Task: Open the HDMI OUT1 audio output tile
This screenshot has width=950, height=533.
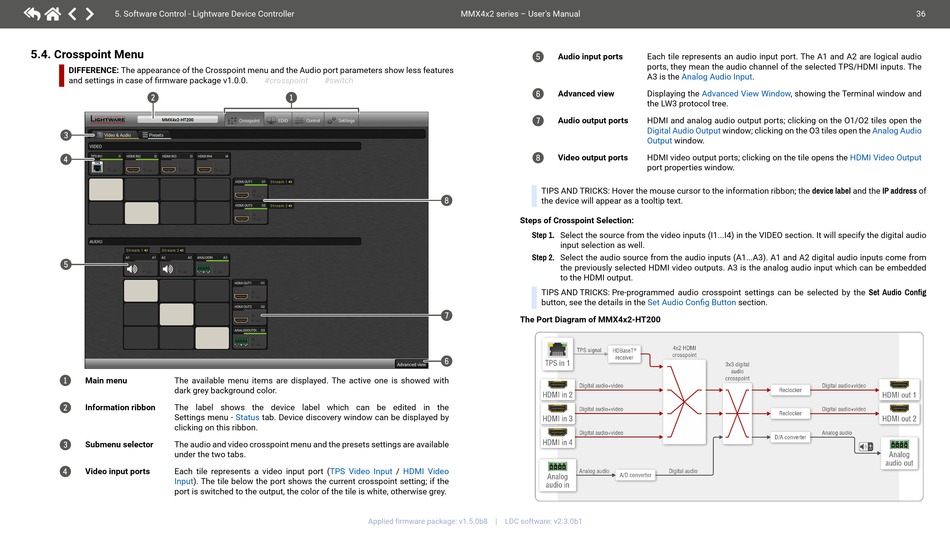Action: point(250,291)
